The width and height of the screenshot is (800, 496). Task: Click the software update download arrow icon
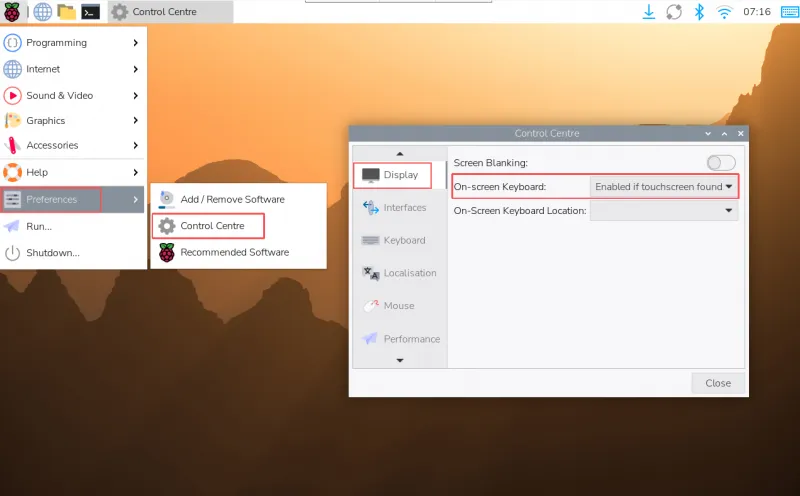pyautogui.click(x=649, y=12)
